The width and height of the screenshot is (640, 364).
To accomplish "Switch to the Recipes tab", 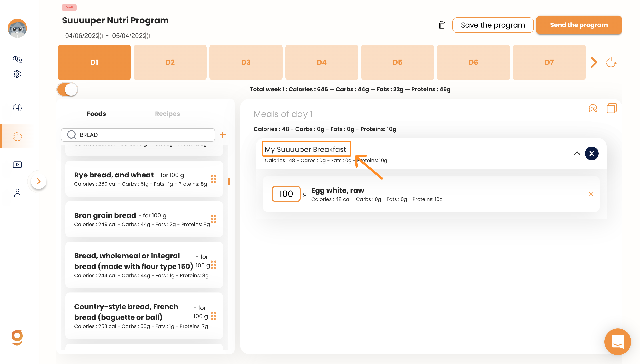I will click(167, 114).
